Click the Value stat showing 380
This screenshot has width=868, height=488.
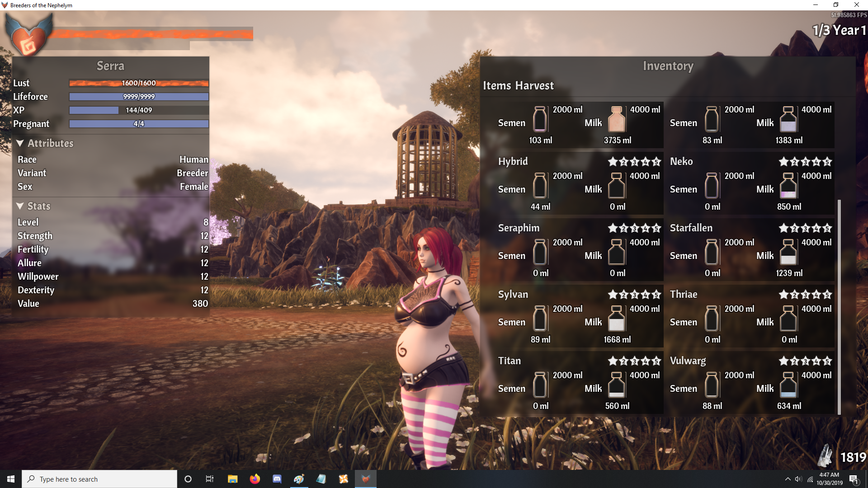click(x=113, y=304)
